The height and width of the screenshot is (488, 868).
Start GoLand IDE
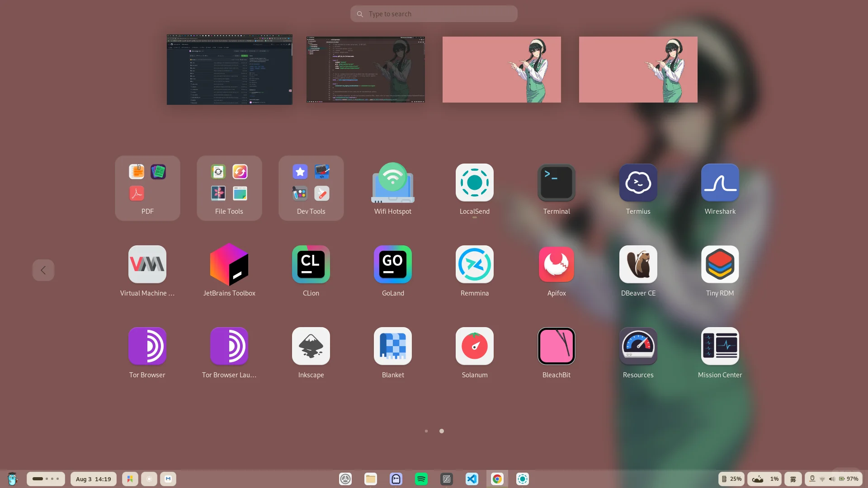tap(392, 264)
